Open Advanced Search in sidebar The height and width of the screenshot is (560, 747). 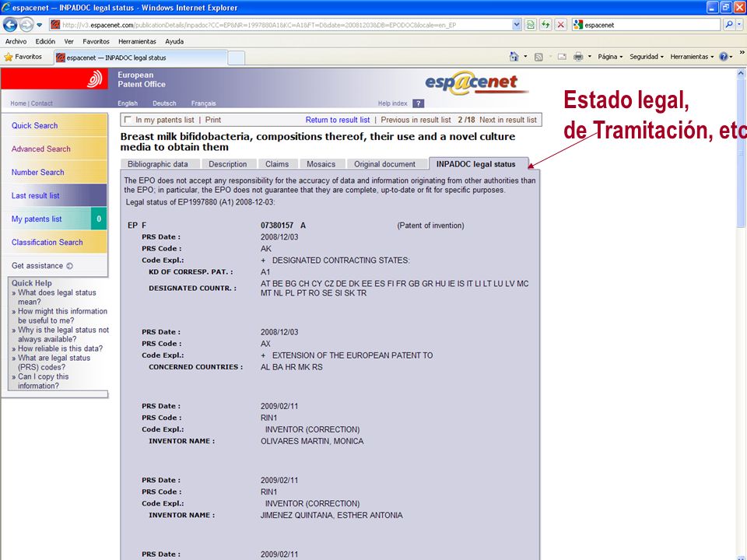point(41,149)
